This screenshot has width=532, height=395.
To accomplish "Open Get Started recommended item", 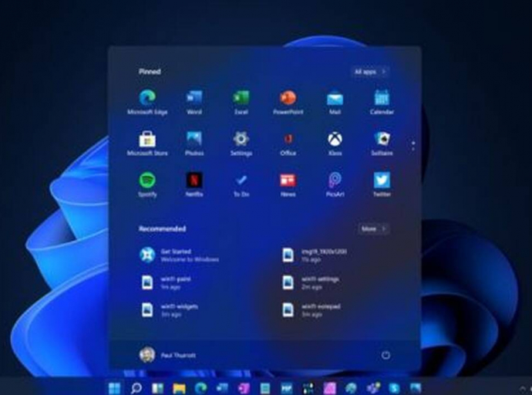I will pyautogui.click(x=179, y=255).
